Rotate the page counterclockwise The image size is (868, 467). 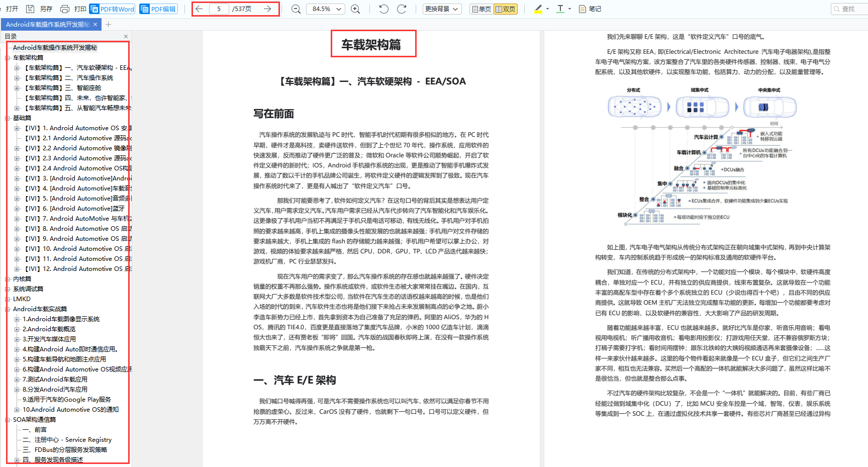point(384,9)
